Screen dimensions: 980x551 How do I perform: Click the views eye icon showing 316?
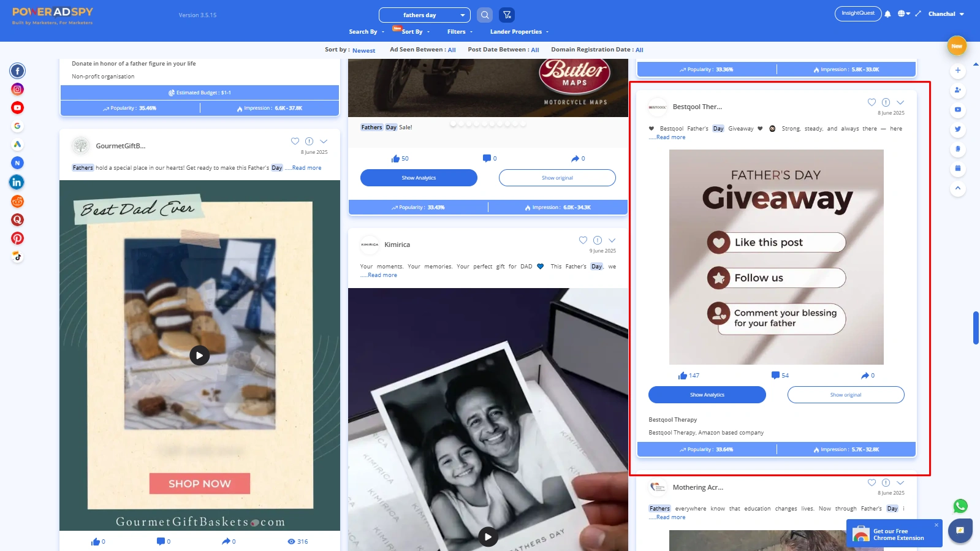(291, 541)
